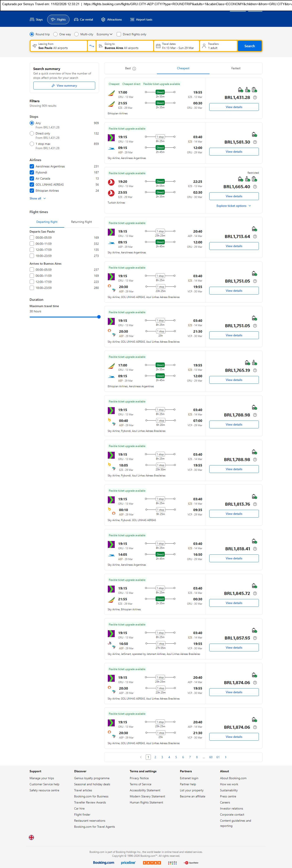292x868 pixels.
Task: Select the Direct only stops option
Action: (32, 133)
